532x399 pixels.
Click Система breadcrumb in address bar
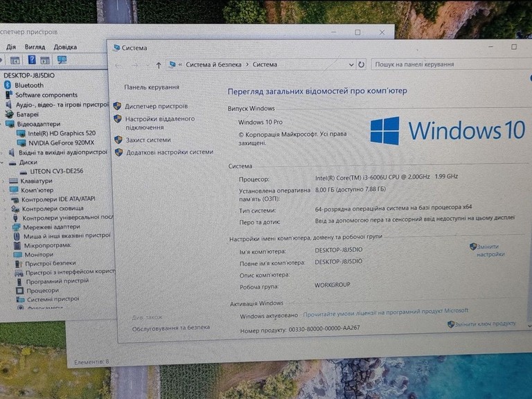265,64
